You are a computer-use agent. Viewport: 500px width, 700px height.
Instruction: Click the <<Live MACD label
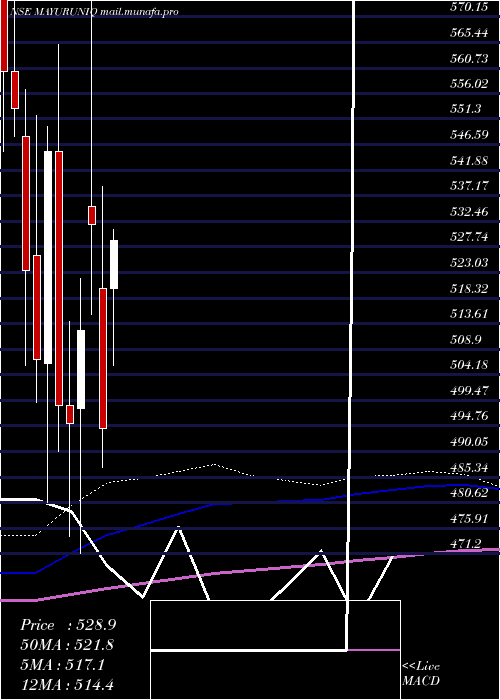(421, 674)
